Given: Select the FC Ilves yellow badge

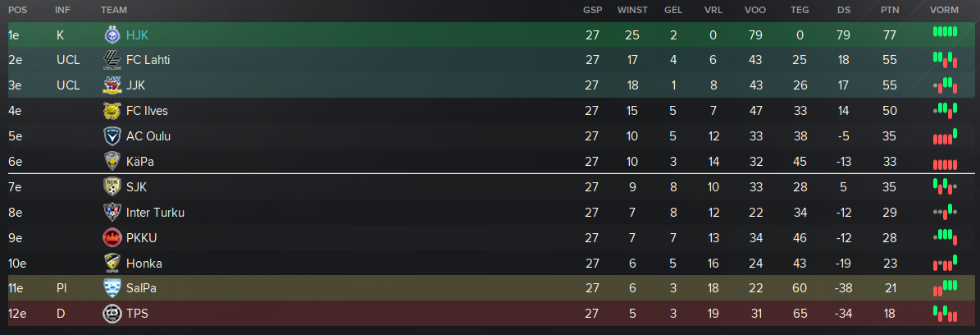Looking at the screenshot, I should (112, 111).
